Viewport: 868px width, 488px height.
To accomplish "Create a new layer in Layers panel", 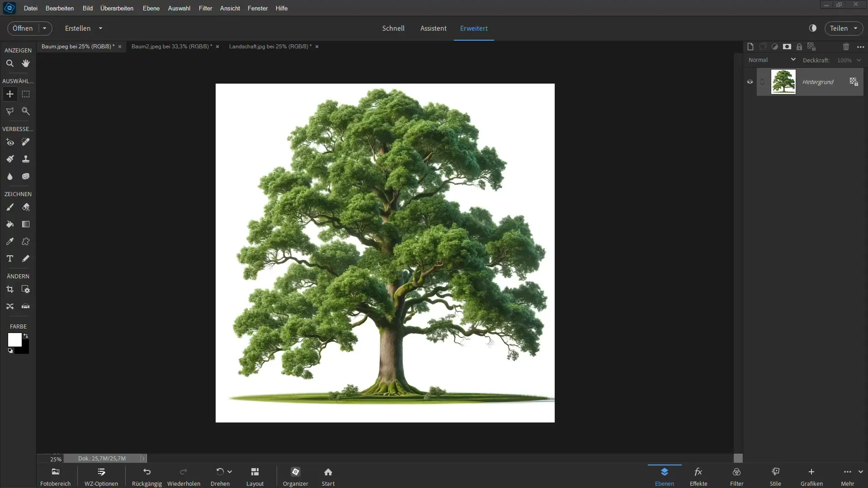I will coord(750,47).
